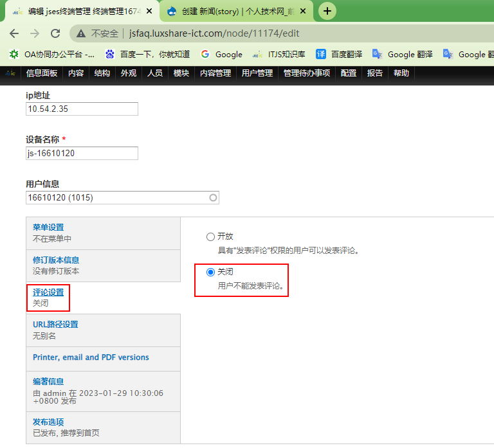Open the Google bookmark
494x448 pixels.
(221, 55)
